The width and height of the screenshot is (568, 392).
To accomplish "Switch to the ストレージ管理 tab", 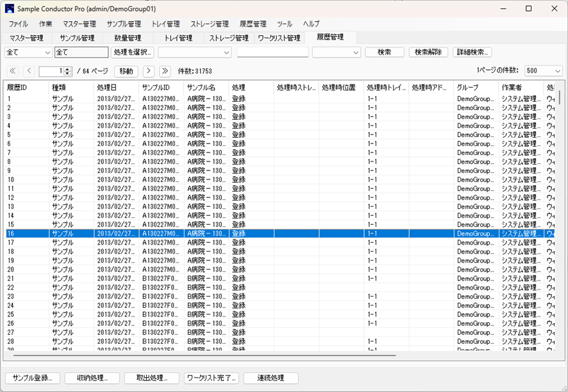I will (x=228, y=38).
